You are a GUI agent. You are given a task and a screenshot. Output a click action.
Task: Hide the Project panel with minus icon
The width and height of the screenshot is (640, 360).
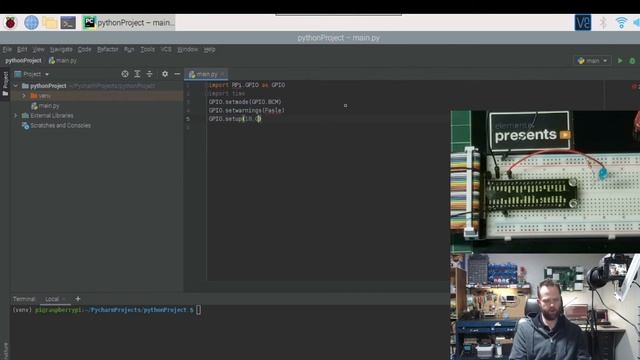[177, 74]
